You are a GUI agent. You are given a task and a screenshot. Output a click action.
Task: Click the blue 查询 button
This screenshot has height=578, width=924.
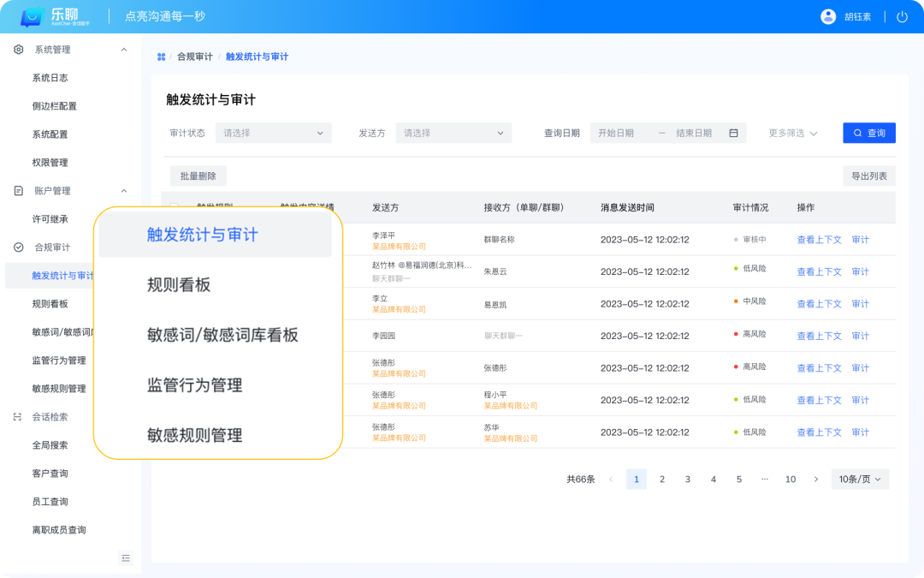(869, 134)
